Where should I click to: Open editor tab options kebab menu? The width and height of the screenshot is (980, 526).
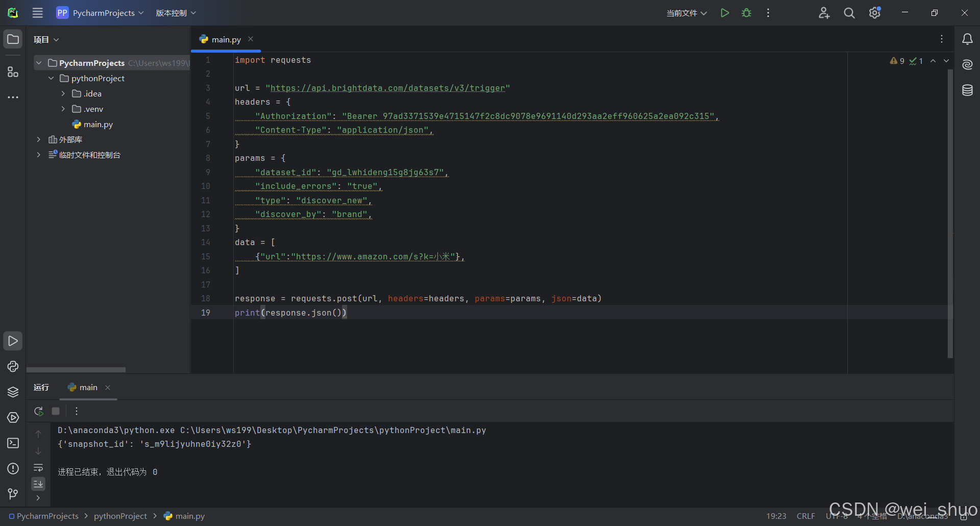[x=942, y=39]
